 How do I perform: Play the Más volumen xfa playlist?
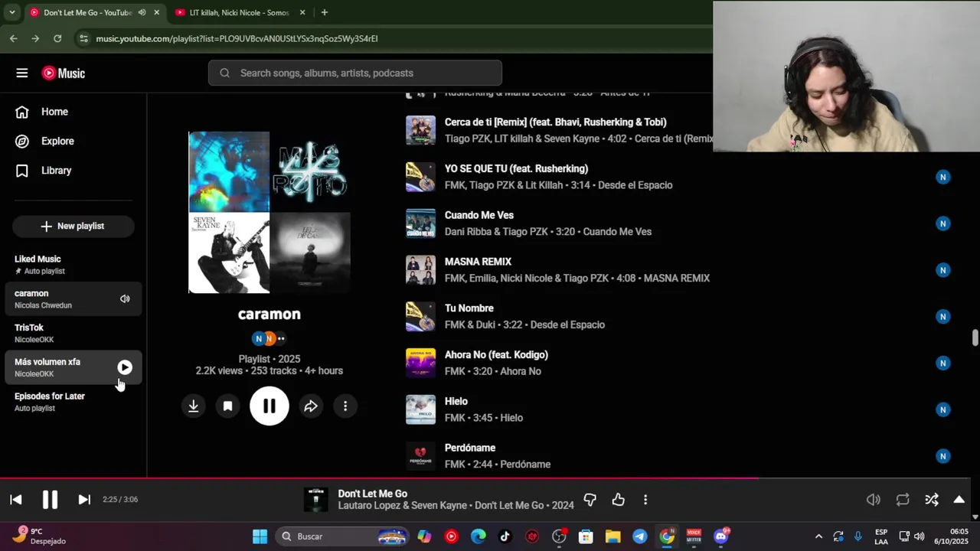125,367
